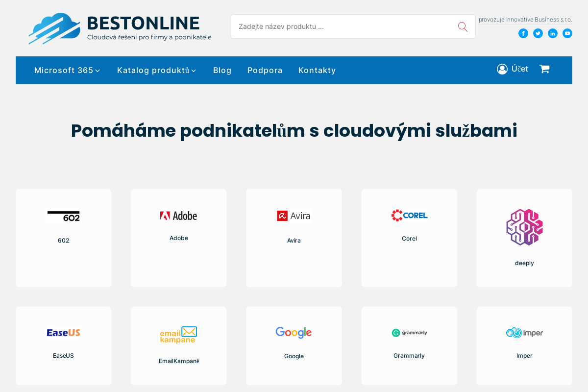The width and height of the screenshot is (588, 392).
Task: Click the search magnifier icon
Action: 462,26
